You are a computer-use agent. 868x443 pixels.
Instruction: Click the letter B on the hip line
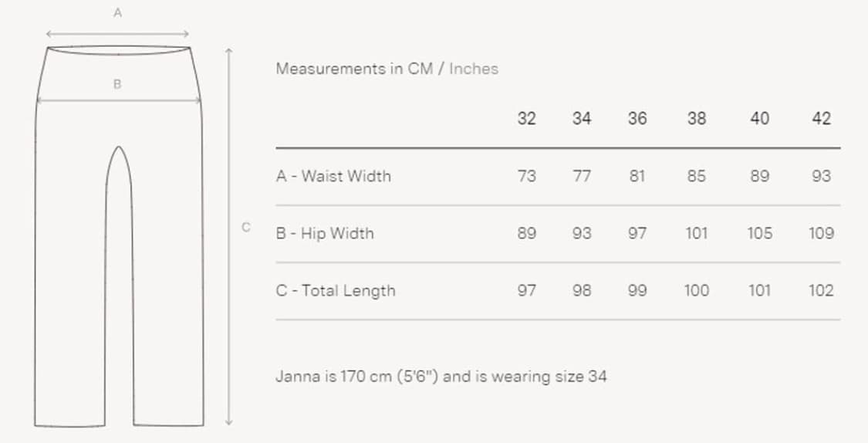(117, 84)
